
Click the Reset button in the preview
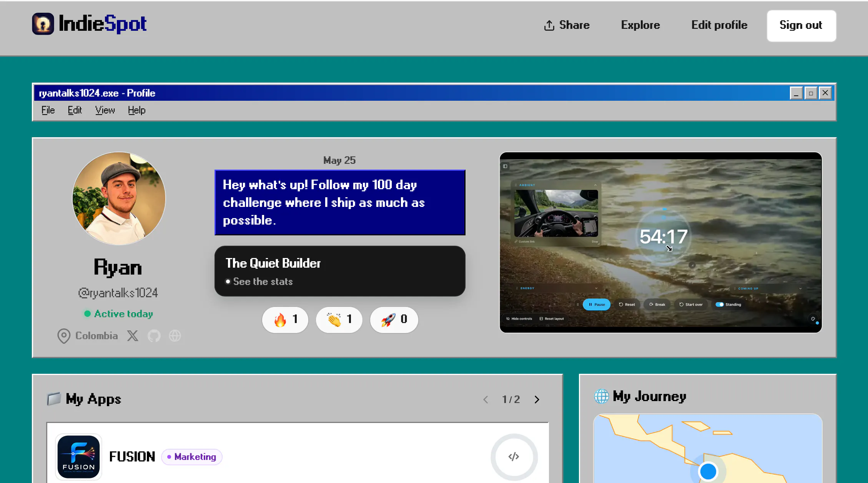pos(627,305)
